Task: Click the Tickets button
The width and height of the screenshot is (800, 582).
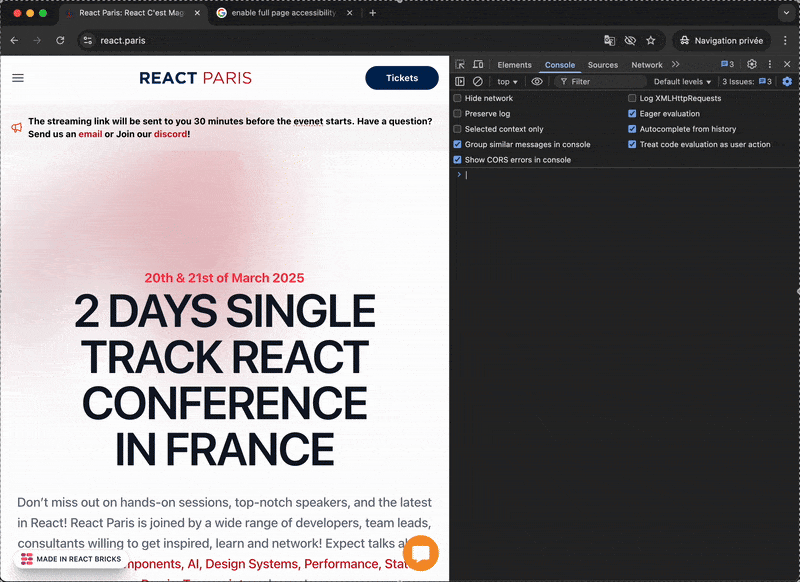Action: coord(402,78)
